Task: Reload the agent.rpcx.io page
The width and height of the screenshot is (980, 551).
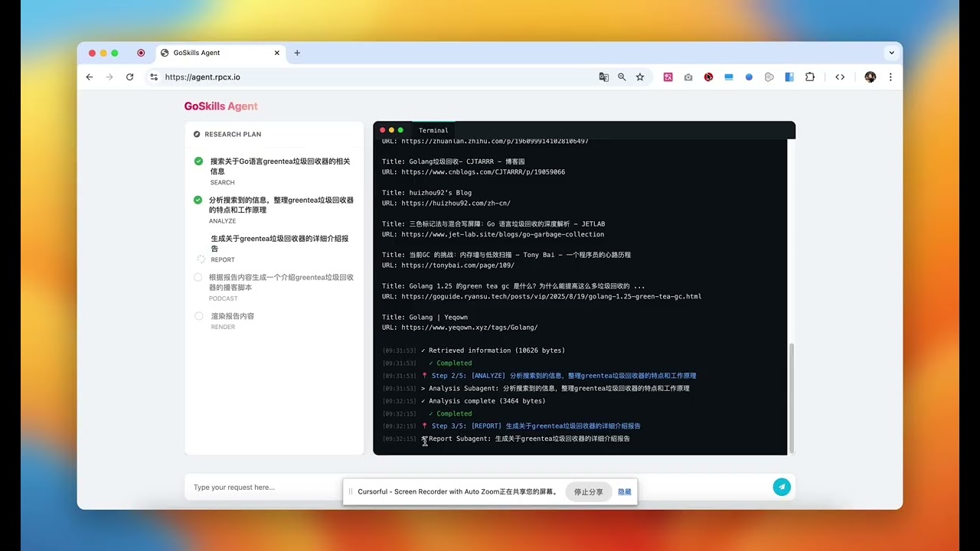Action: tap(130, 77)
